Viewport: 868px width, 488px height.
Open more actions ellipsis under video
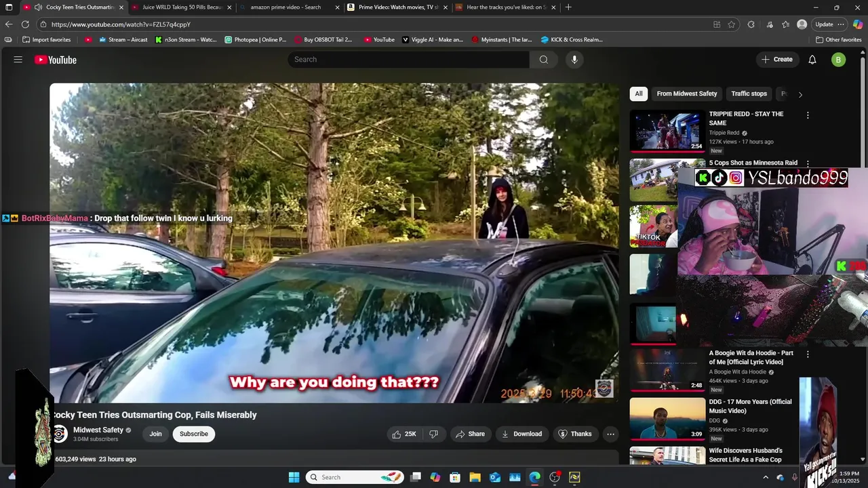[610, 434]
